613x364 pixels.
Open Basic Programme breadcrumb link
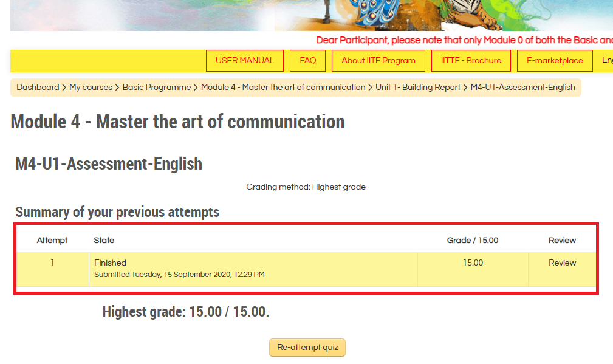[157, 87]
